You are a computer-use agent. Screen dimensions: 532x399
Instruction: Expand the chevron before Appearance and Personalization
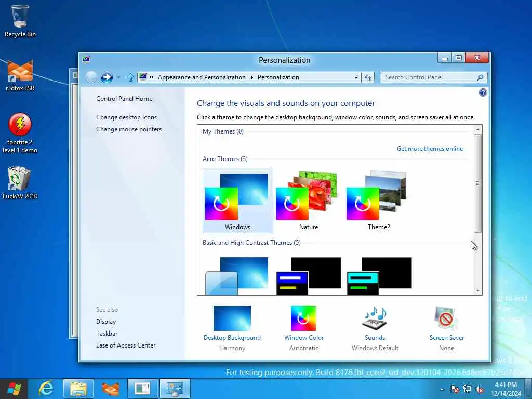pos(152,77)
